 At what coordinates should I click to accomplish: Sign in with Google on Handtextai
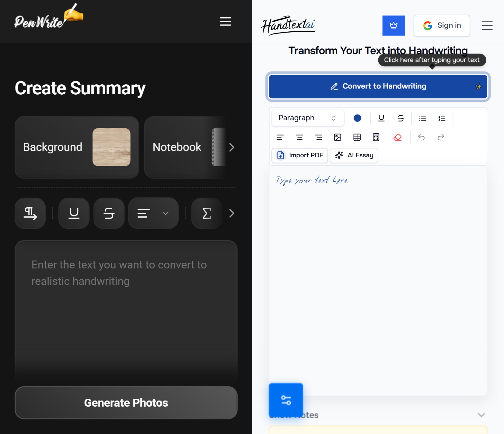pyautogui.click(x=441, y=26)
